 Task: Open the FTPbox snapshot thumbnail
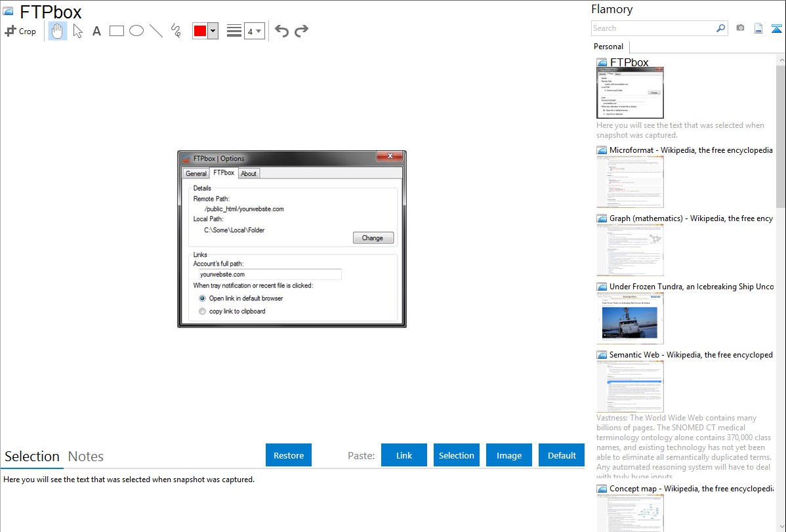pos(630,92)
